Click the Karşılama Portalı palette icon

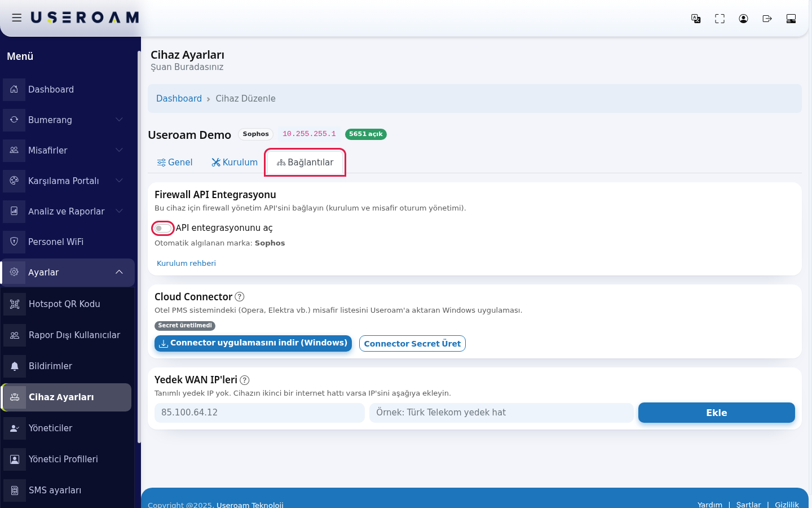click(14, 181)
